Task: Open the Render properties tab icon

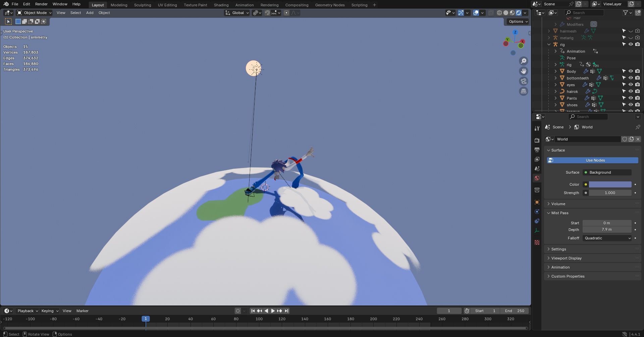Action: (537, 140)
